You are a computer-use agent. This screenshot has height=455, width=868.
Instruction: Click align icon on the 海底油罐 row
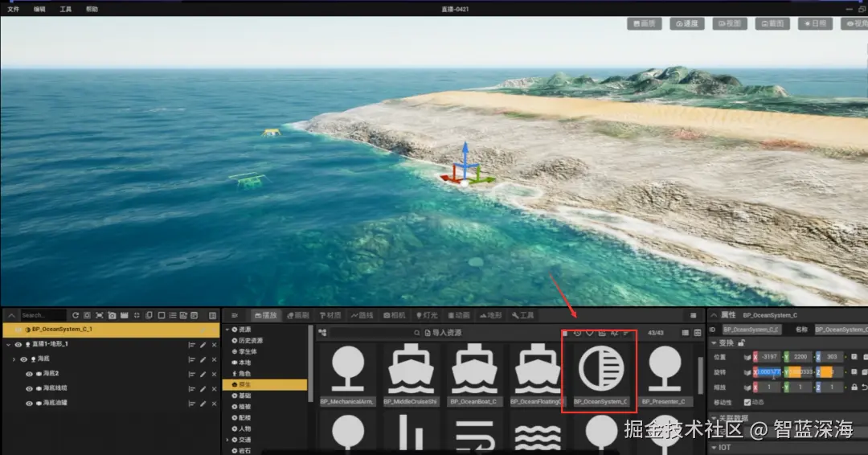tap(191, 404)
